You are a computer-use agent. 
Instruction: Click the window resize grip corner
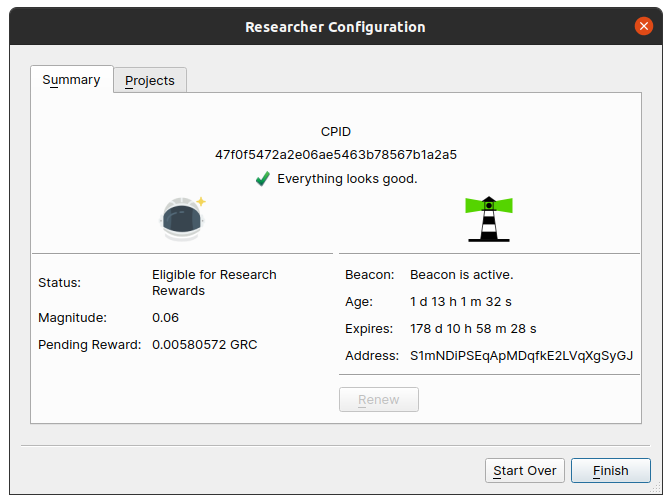[657, 489]
